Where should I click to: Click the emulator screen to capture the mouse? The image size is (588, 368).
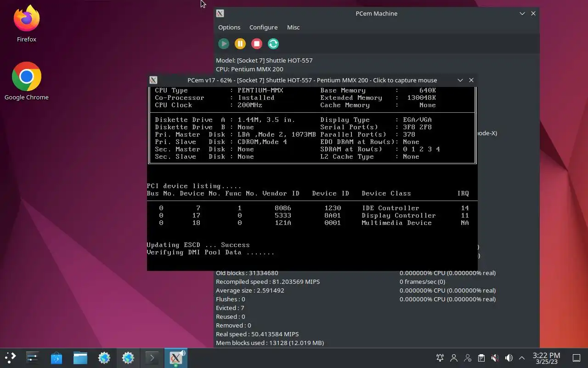click(x=312, y=178)
